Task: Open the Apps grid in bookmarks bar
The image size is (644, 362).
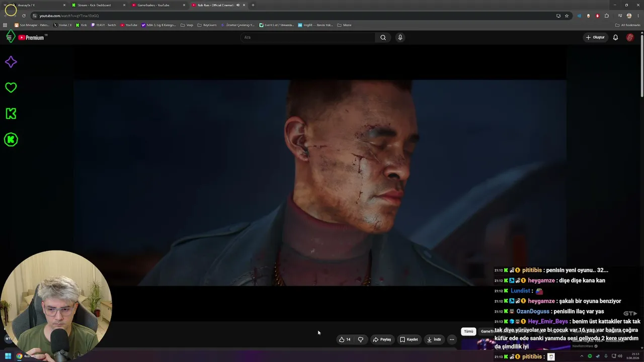Action: click(x=5, y=25)
